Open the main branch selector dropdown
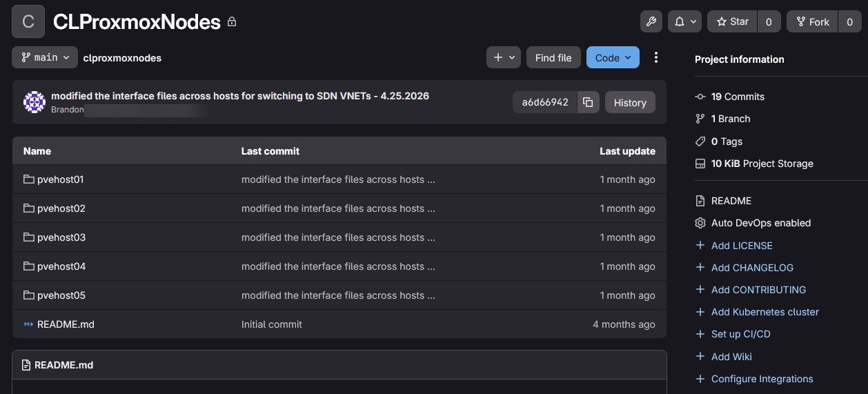868x394 pixels. pos(45,57)
